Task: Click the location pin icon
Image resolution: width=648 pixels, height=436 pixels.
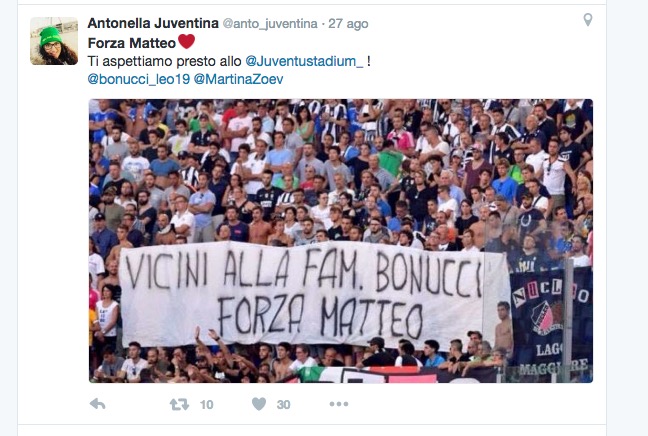Action: click(587, 19)
